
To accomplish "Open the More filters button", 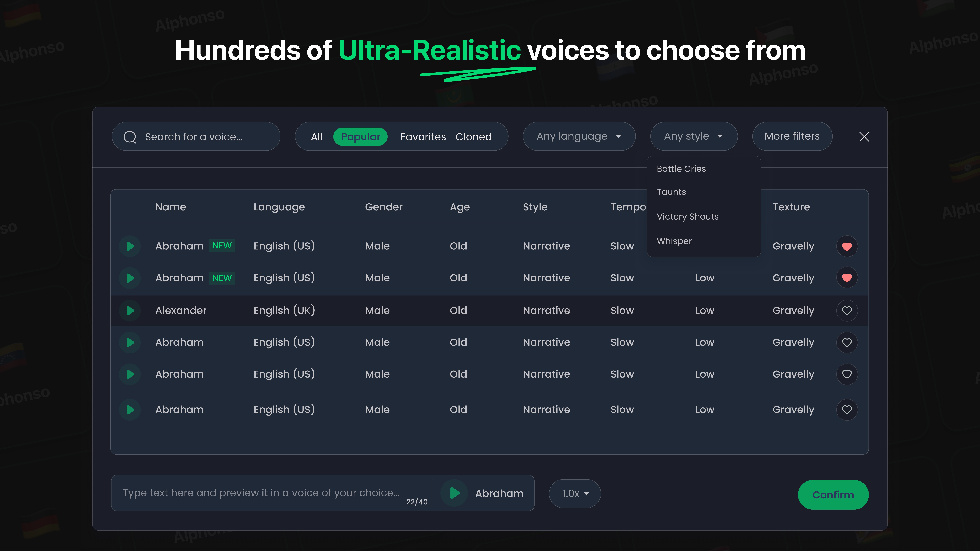I will 792,136.
